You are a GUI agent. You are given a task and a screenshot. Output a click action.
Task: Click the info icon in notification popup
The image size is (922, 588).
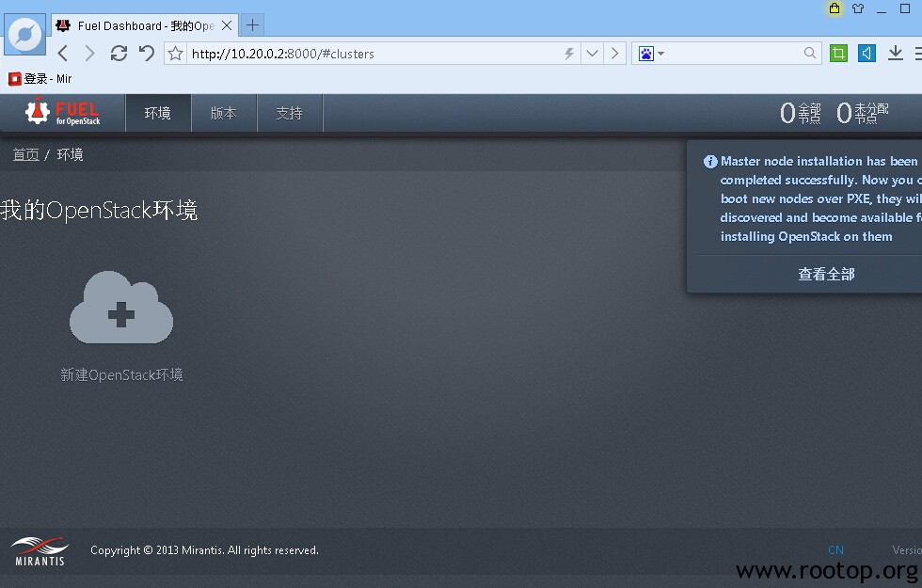[x=710, y=162]
